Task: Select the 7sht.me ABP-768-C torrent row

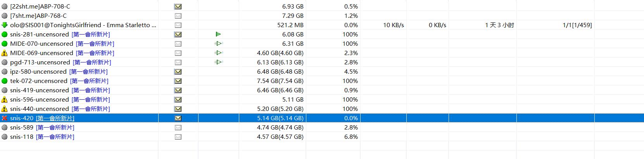Action: click(322, 16)
